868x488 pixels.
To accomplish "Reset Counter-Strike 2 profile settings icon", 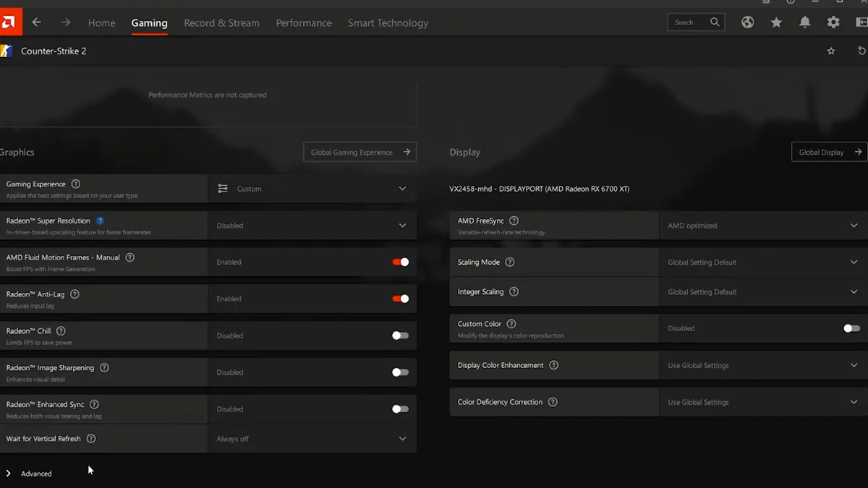I will 861,51.
